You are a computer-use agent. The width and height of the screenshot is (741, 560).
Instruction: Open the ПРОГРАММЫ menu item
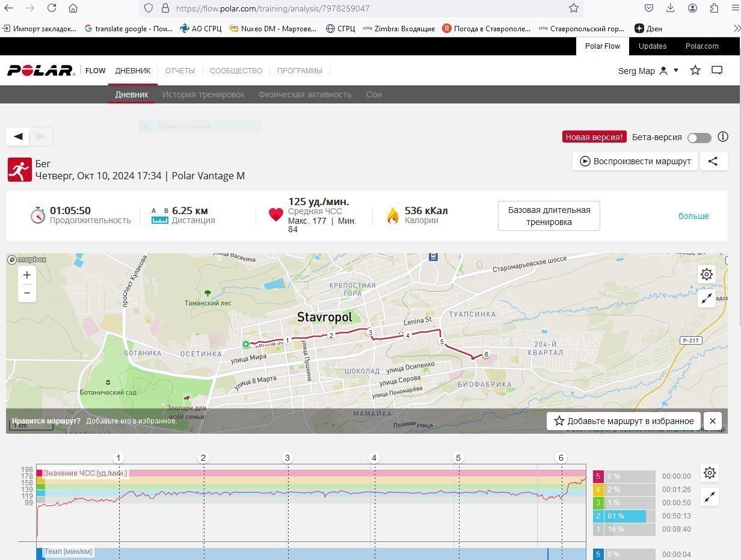tap(300, 70)
